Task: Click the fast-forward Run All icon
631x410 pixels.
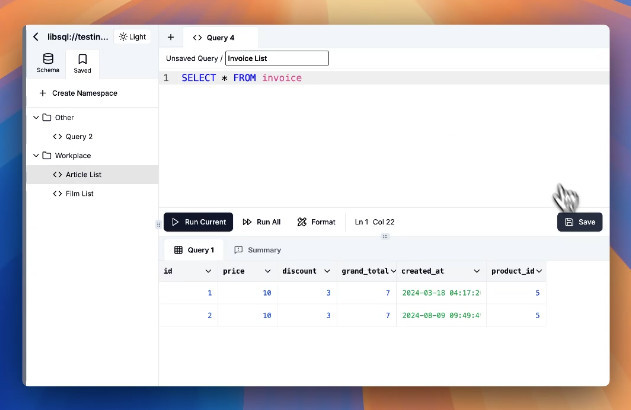Action: 247,222
